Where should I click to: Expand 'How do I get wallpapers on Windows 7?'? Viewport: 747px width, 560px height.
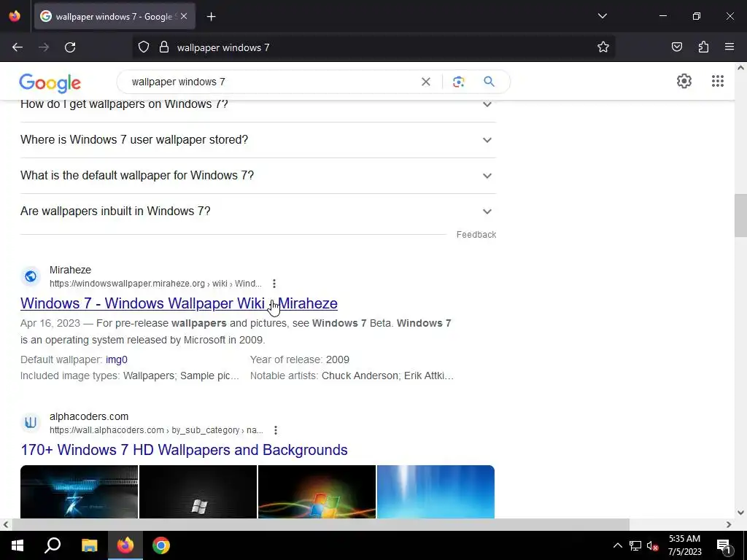(258, 105)
